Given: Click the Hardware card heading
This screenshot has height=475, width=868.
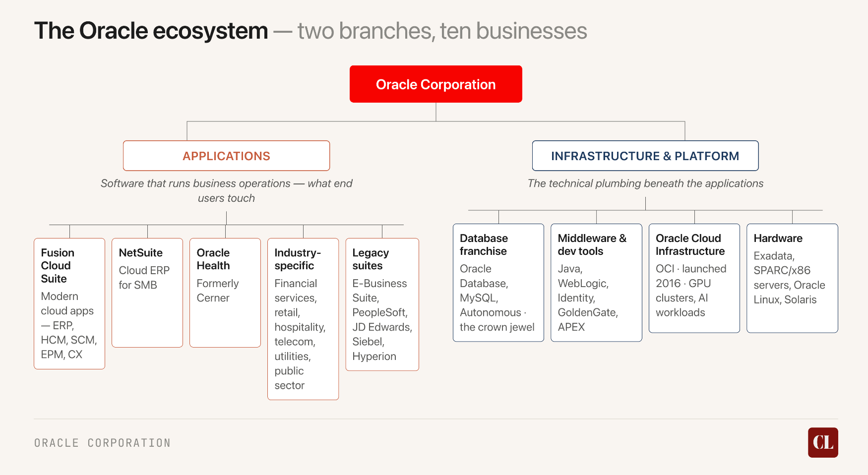Looking at the screenshot, I should (778, 238).
